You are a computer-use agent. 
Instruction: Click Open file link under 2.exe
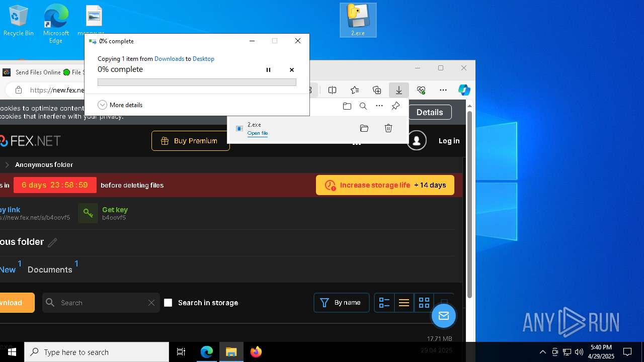(x=258, y=133)
